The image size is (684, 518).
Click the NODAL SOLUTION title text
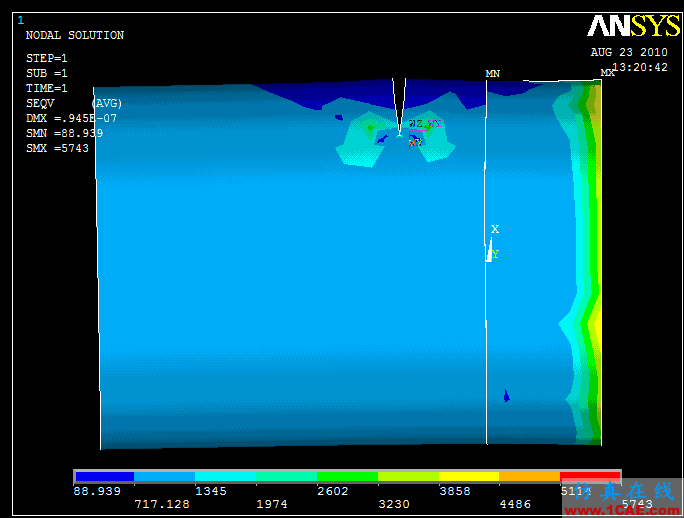(75, 36)
